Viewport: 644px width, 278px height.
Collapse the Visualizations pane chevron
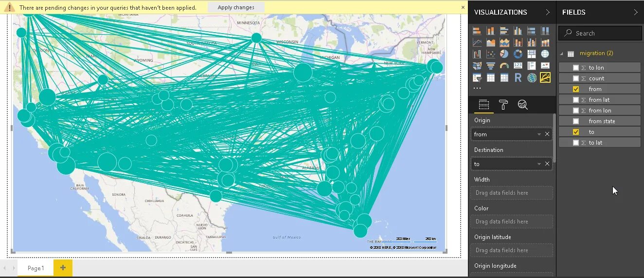tap(548, 12)
